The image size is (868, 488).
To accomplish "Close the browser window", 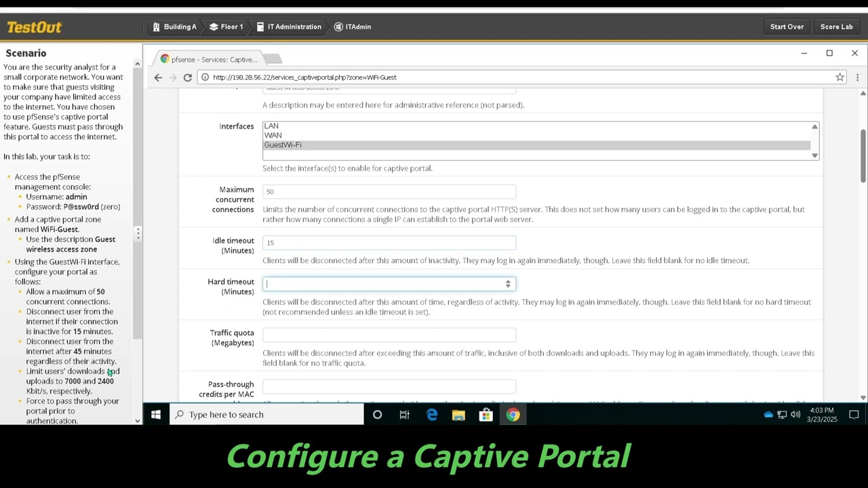I will [854, 54].
